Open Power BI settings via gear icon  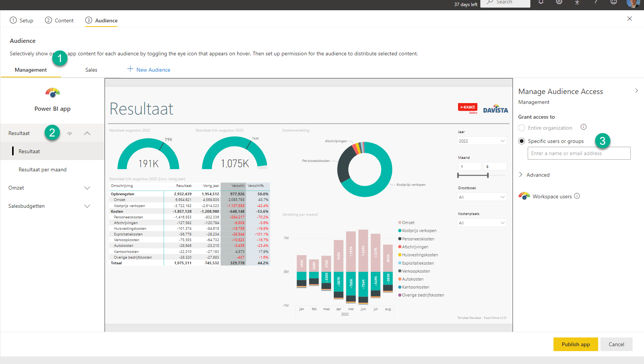point(559,2)
